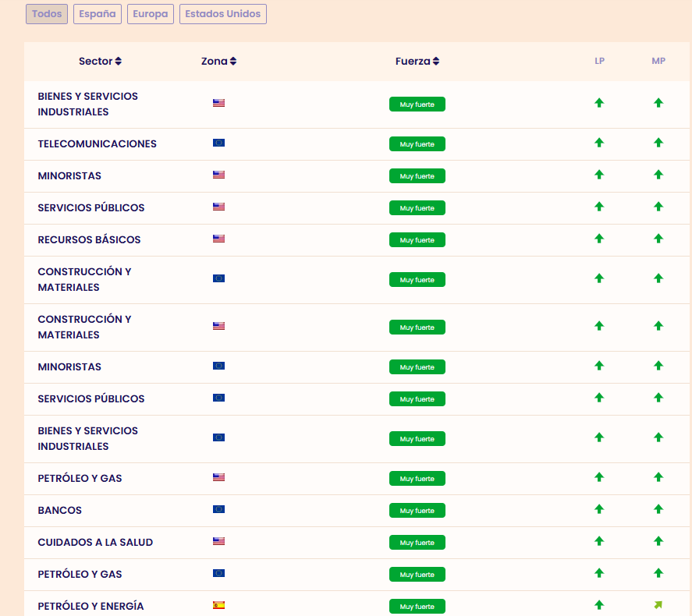
Task: Click MP up arrow for Recursos Básicos
Action: coord(658,239)
